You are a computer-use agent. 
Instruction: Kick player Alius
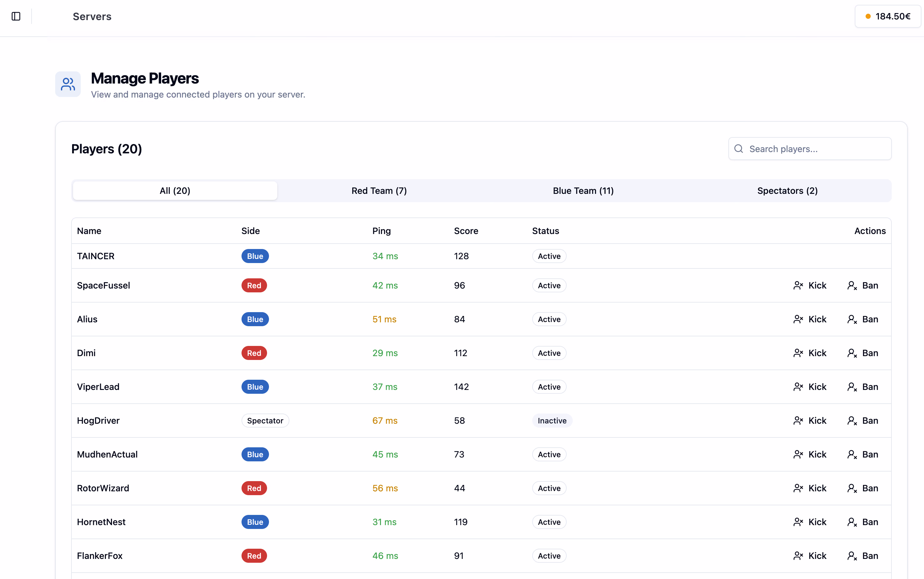[810, 319]
